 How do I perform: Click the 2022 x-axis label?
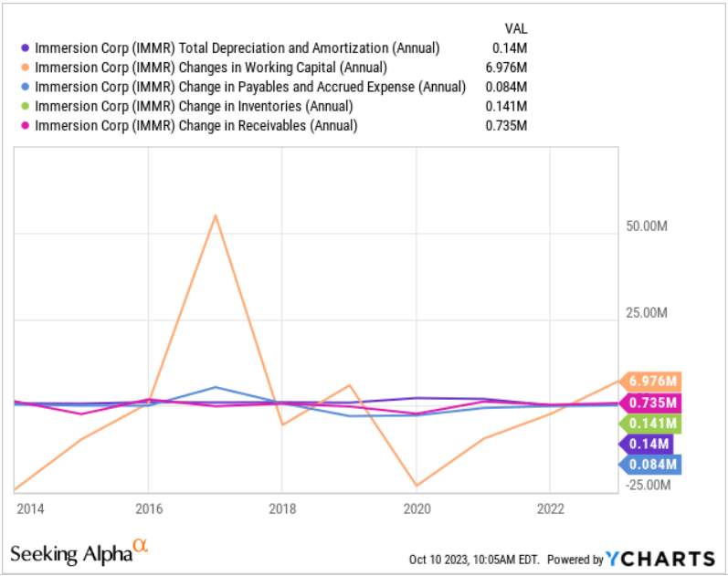coord(551,509)
